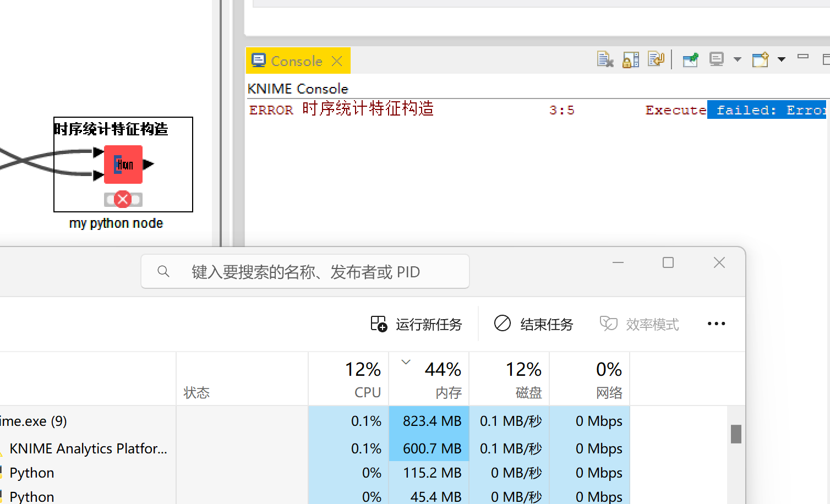
Task: Click the failed Python node icon
Action: click(123, 164)
